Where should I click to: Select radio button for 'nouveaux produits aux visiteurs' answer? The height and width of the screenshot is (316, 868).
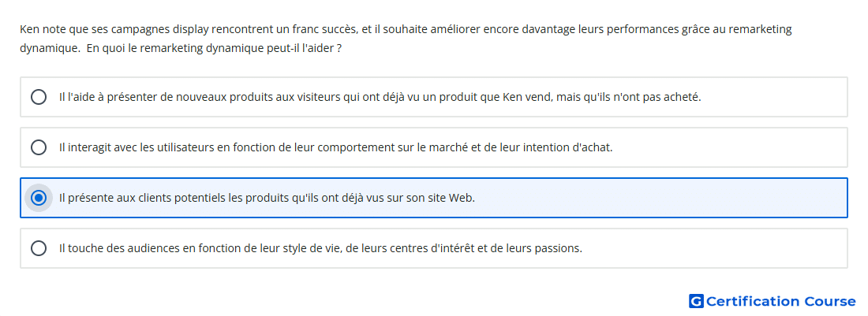[39, 97]
